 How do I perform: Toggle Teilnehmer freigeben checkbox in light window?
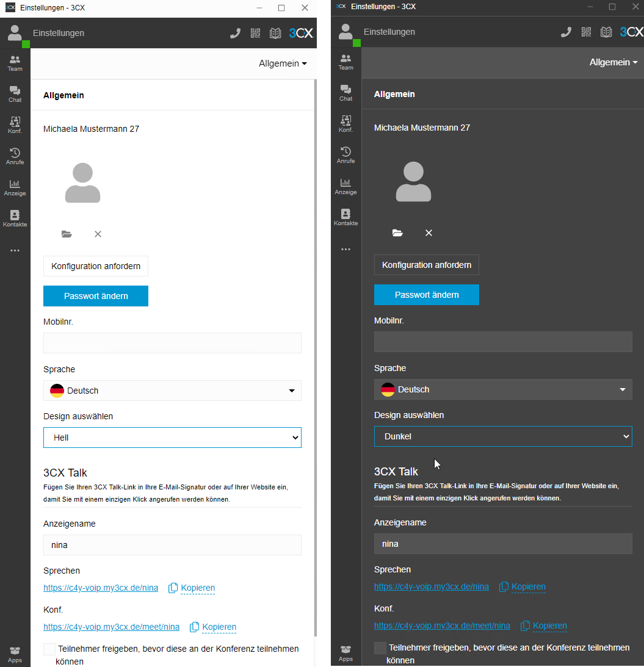(x=49, y=649)
